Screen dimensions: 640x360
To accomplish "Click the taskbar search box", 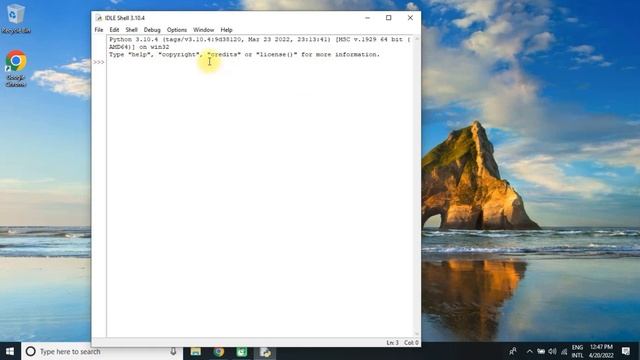I will (102, 351).
